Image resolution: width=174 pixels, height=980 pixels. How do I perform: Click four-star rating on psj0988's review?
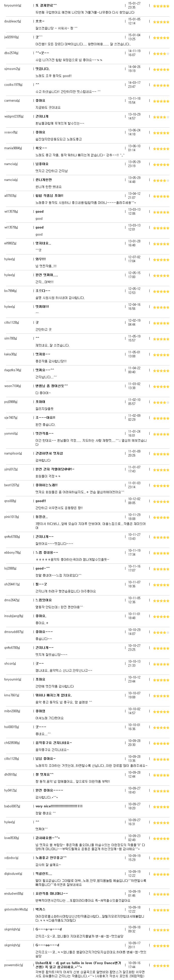coord(161,402)
